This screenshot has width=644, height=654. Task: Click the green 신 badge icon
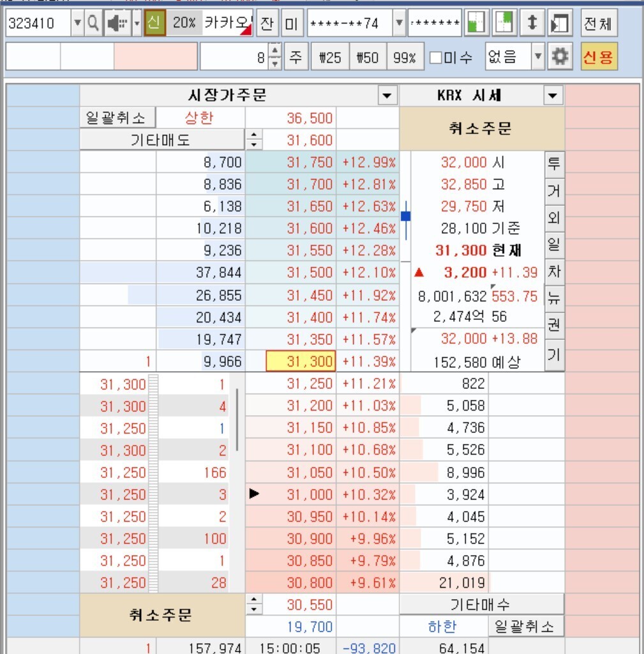click(x=154, y=22)
